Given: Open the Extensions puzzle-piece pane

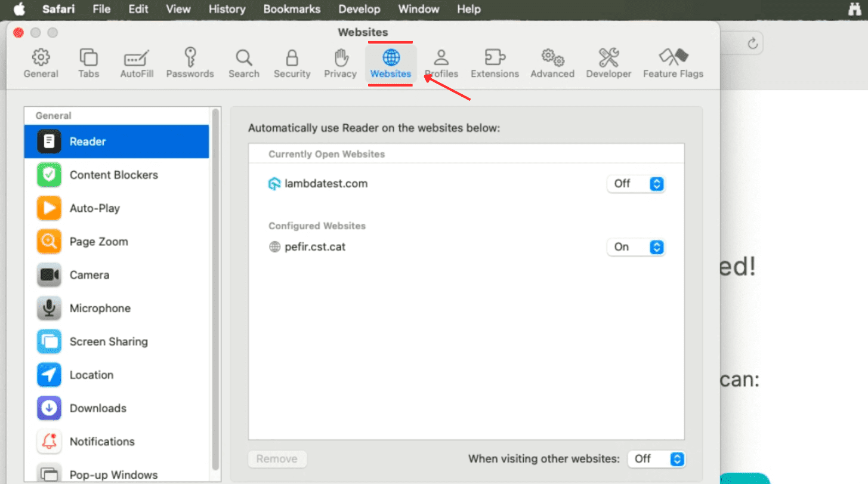Looking at the screenshot, I should (495, 64).
